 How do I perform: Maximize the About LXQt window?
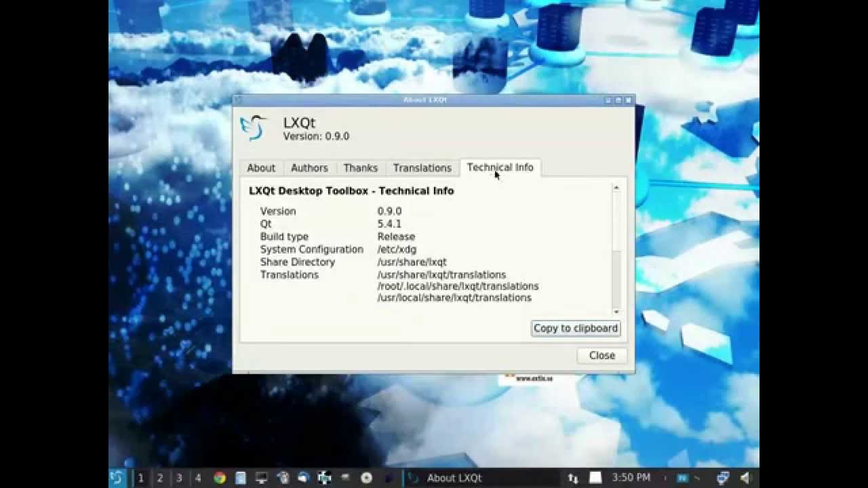(x=618, y=100)
